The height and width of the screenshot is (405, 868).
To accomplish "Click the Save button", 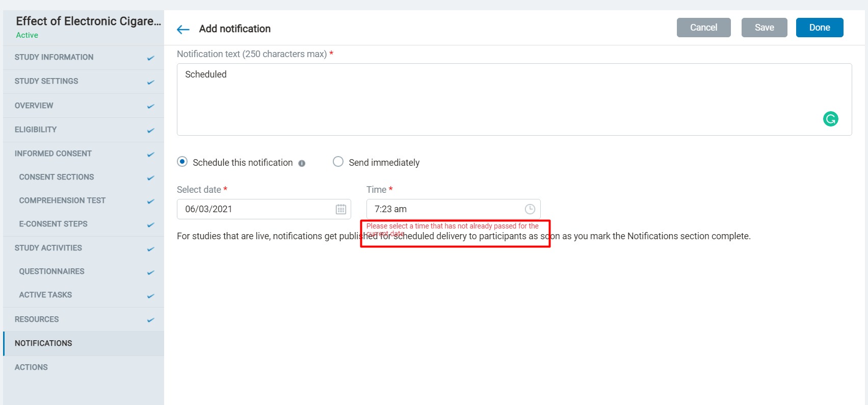I will point(764,28).
